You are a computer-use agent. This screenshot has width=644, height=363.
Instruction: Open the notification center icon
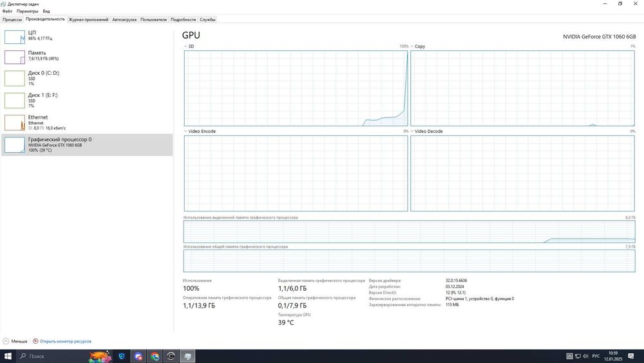pos(632,356)
